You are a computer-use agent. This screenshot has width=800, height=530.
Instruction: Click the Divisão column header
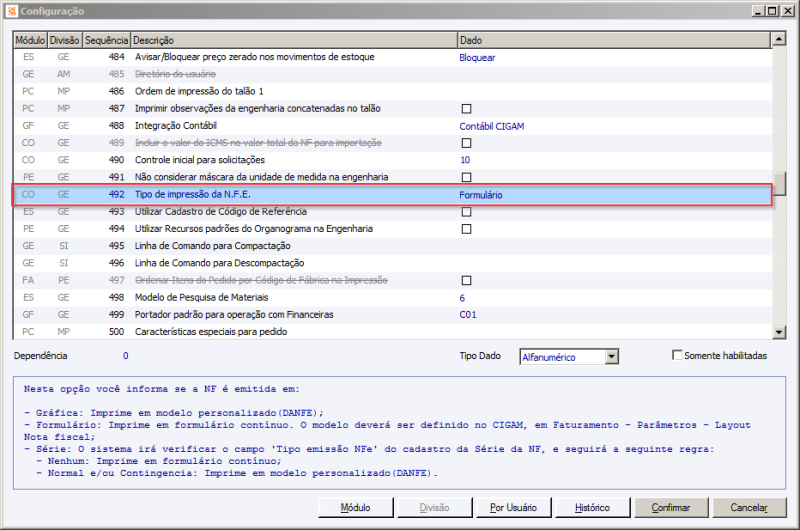pyautogui.click(x=65, y=40)
